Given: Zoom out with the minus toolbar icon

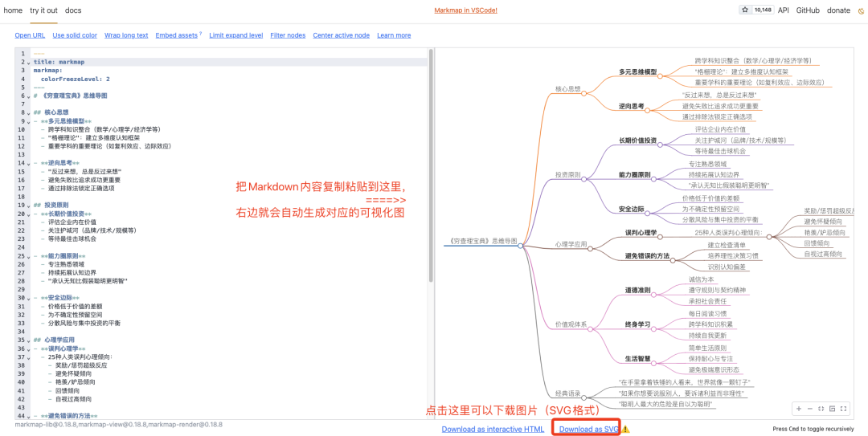Looking at the screenshot, I should [x=809, y=409].
